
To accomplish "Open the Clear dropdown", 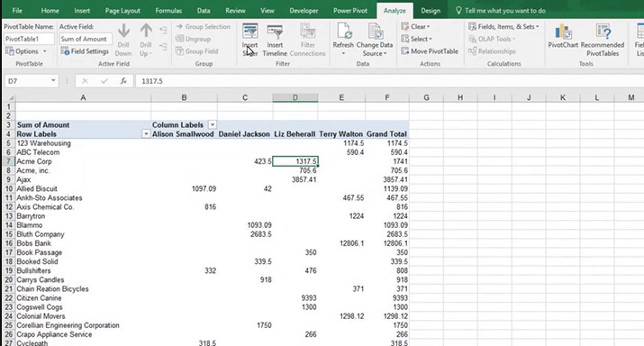I will point(415,27).
